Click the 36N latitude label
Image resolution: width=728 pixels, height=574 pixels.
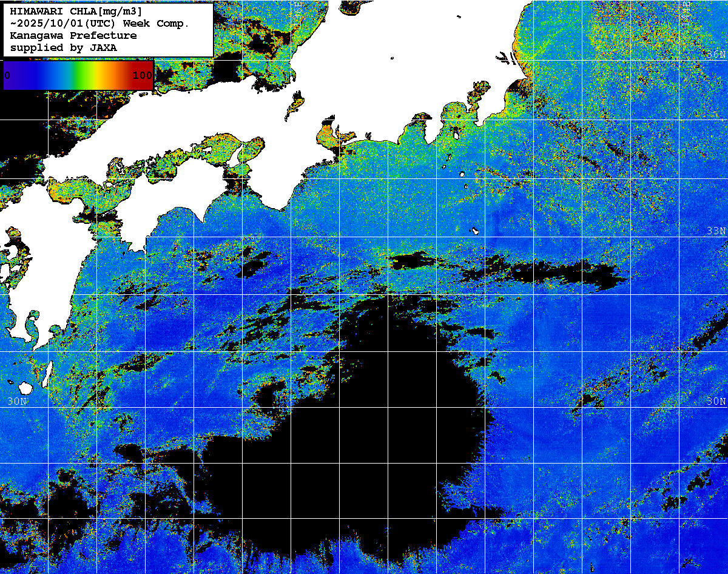click(x=716, y=55)
